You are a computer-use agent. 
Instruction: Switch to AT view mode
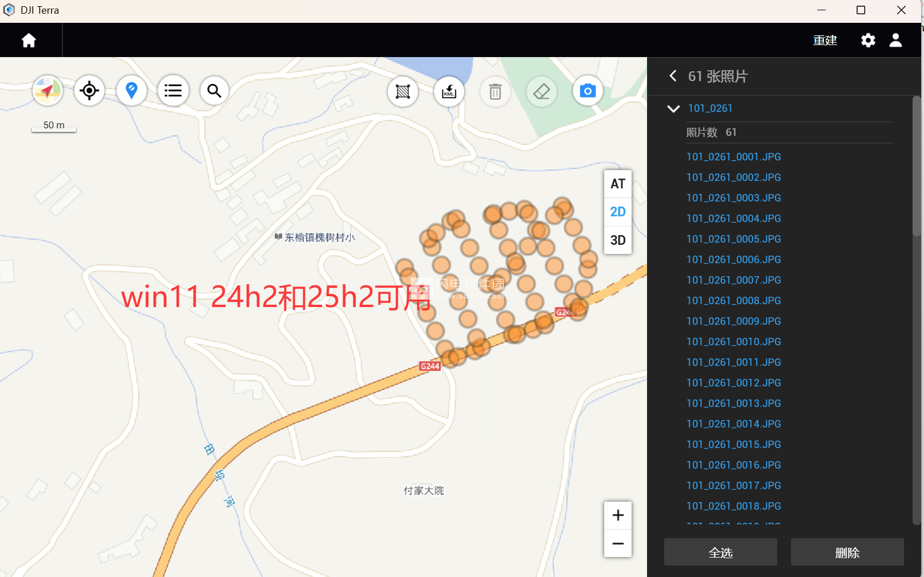tap(617, 184)
